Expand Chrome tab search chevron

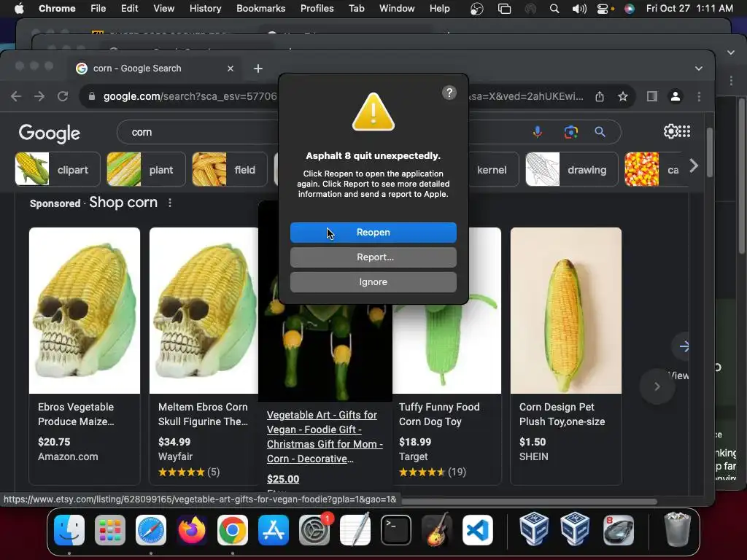click(698, 69)
